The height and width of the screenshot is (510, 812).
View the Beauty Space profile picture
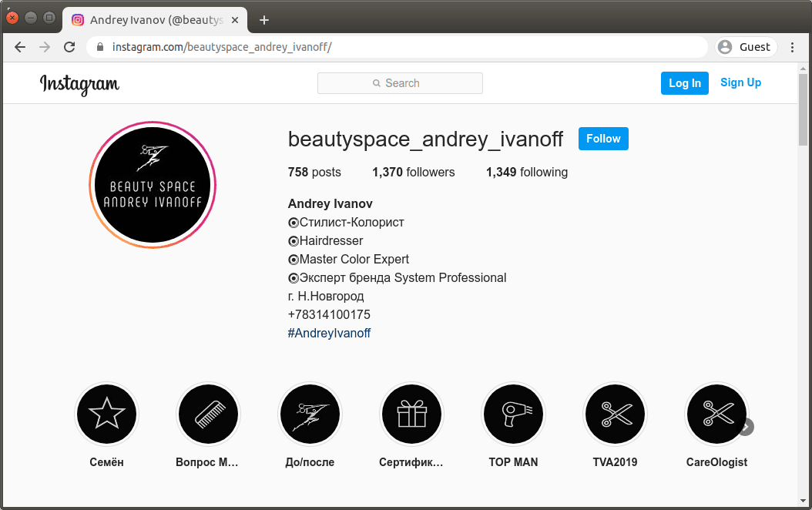click(x=153, y=185)
